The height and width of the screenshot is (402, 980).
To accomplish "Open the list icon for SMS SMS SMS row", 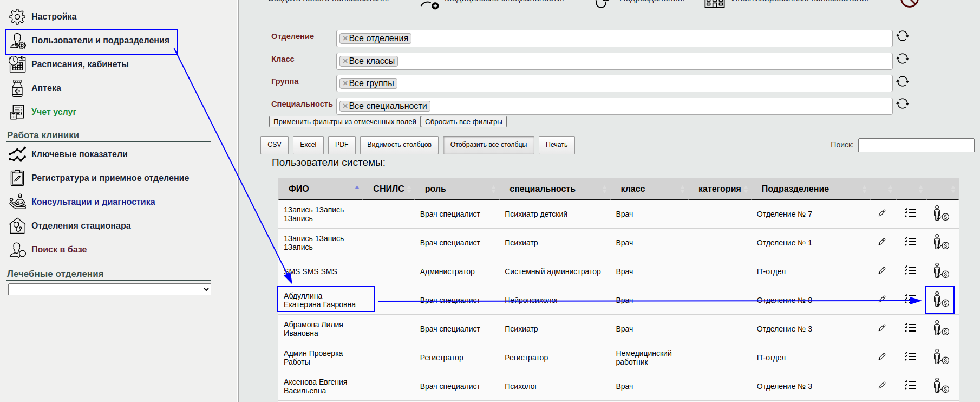I will click(910, 270).
